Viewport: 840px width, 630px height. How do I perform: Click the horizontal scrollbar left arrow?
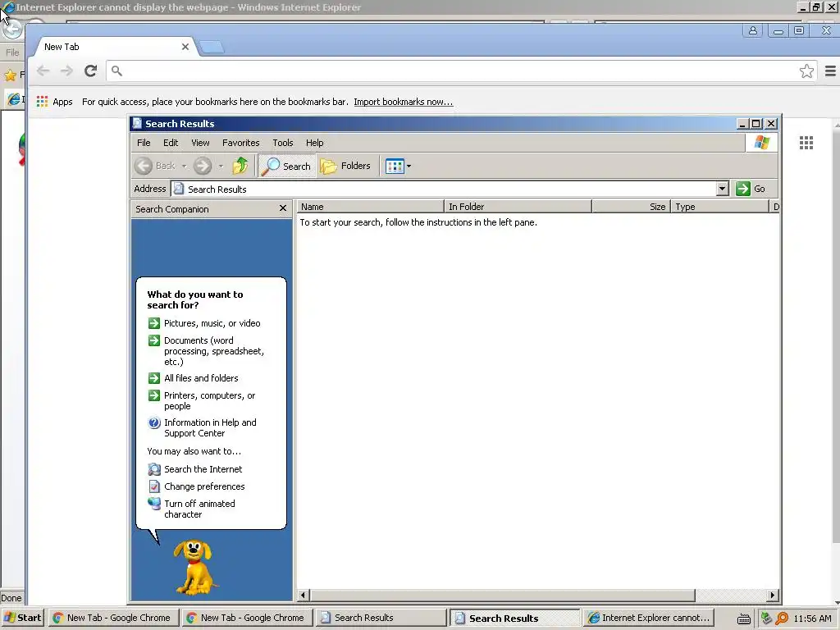(304, 595)
